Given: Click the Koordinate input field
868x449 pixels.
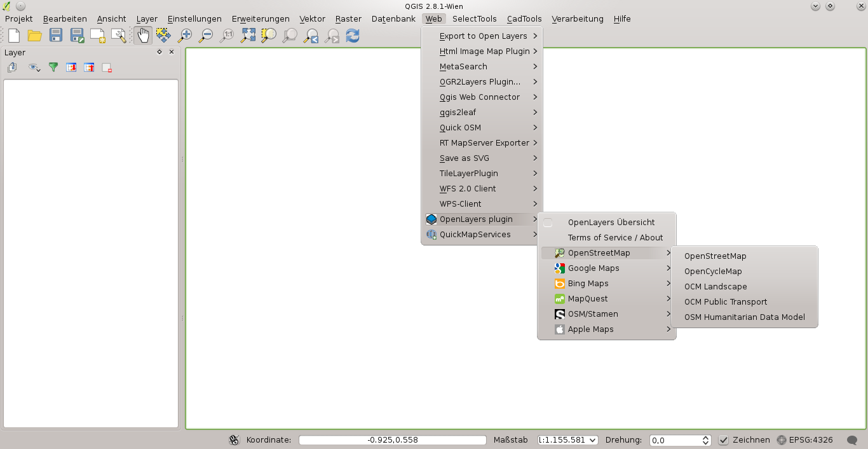Looking at the screenshot, I should point(393,440).
